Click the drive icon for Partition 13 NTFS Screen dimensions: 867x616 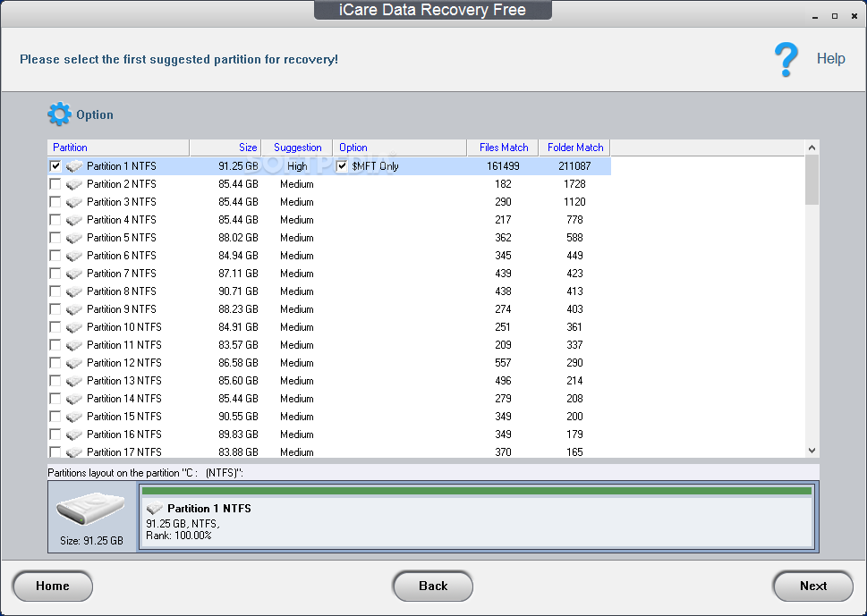point(74,381)
